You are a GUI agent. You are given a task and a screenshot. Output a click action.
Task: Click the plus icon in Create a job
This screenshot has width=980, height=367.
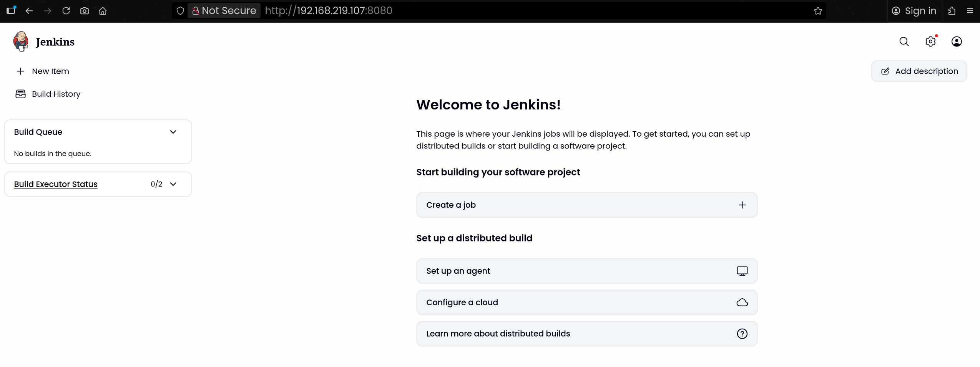pos(742,205)
